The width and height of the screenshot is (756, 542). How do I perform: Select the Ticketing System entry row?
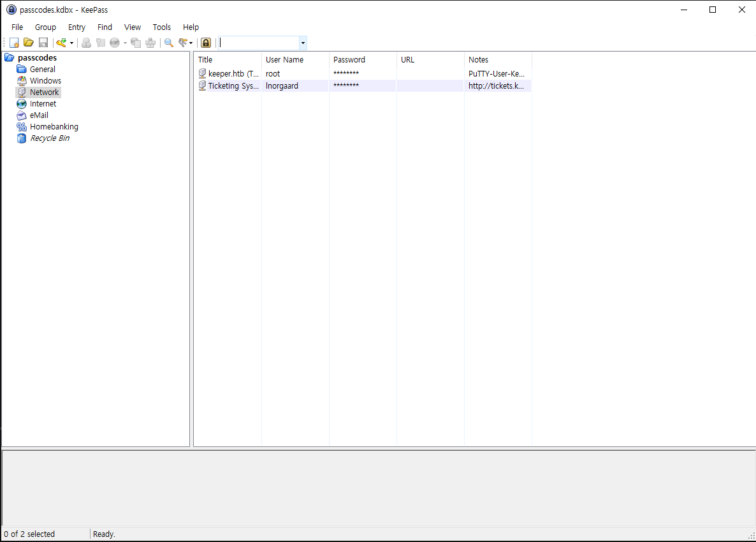[x=363, y=86]
